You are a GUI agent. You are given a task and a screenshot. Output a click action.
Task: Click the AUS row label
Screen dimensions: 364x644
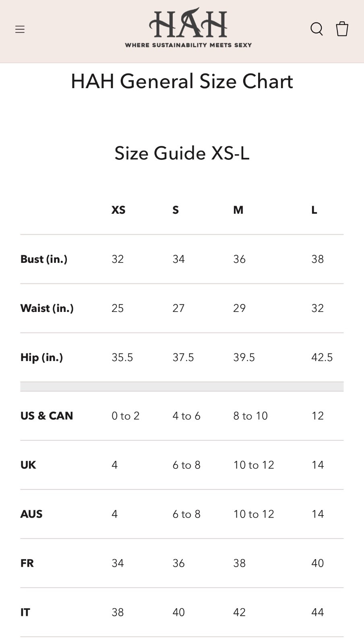pyautogui.click(x=31, y=514)
